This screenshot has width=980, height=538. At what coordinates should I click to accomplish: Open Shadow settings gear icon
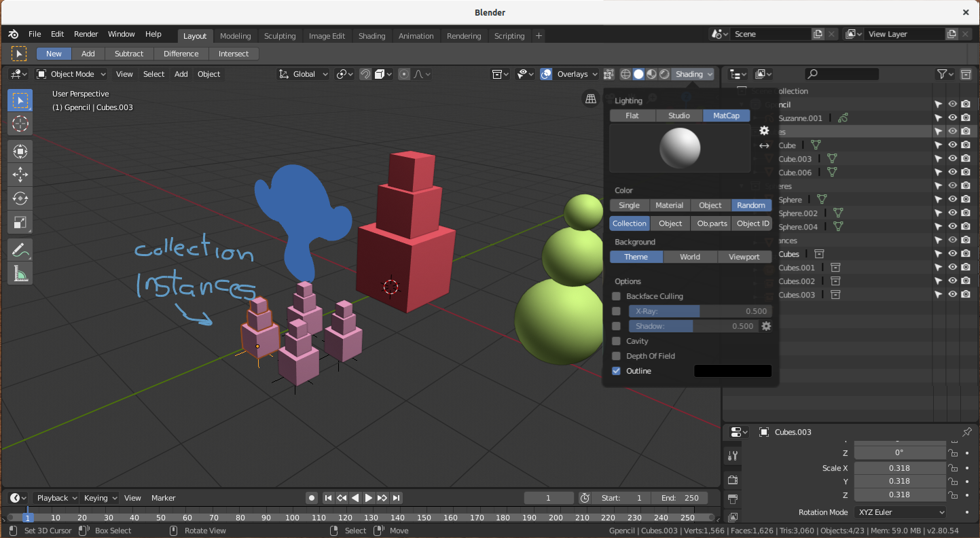click(766, 326)
